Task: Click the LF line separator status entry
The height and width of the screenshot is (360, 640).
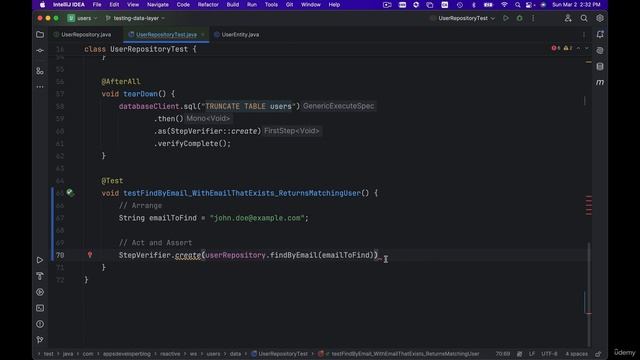Action: click(532, 354)
